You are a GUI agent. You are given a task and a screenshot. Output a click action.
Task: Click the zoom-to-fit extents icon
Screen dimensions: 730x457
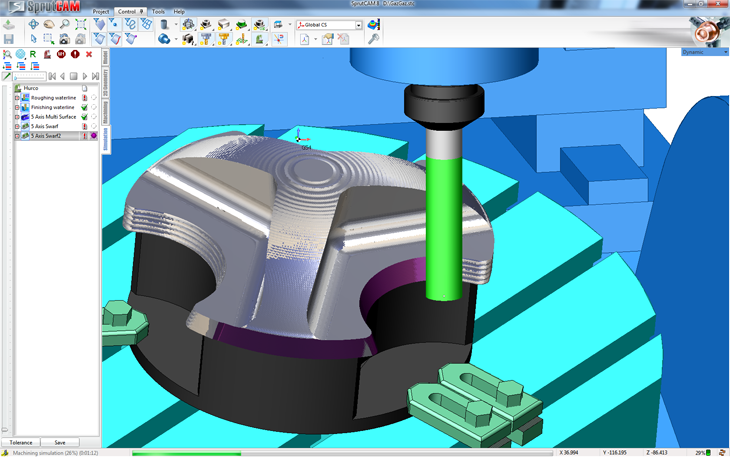(81, 24)
